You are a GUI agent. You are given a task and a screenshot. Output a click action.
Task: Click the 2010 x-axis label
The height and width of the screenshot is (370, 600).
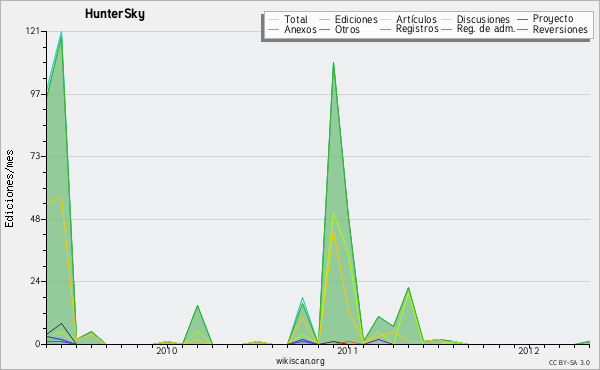[166, 351]
